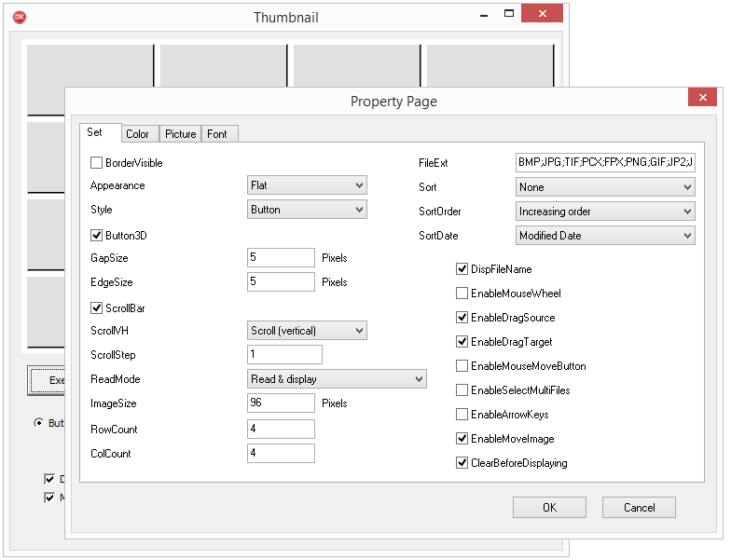The height and width of the screenshot is (560, 731).
Task: Uncheck the Button3D option
Action: (97, 236)
